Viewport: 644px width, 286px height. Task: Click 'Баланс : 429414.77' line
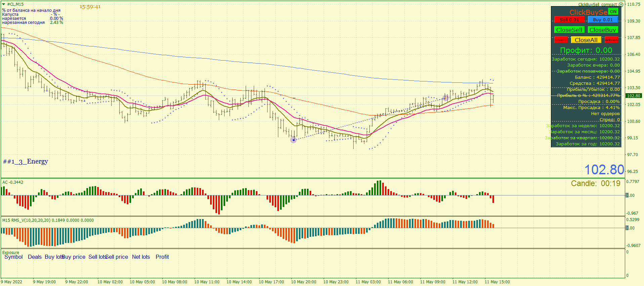click(597, 77)
